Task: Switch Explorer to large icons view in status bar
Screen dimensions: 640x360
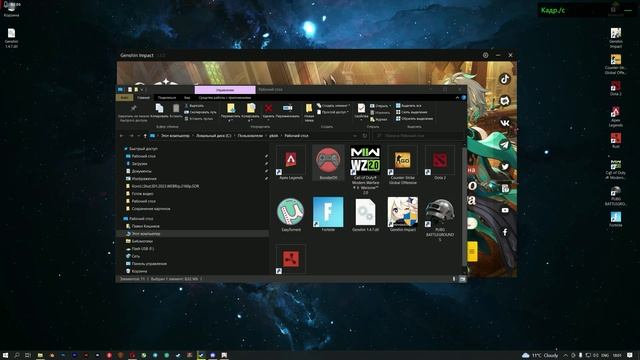Action: (x=462, y=279)
